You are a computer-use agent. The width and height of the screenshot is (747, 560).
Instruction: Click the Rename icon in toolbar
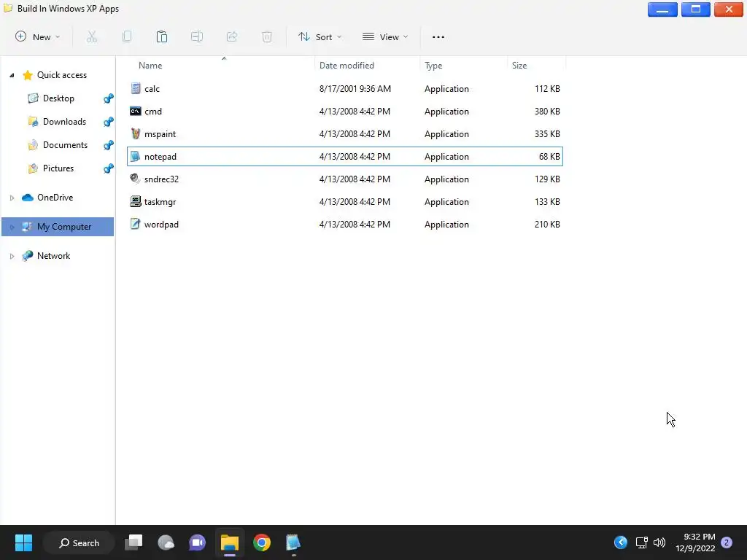coord(197,36)
